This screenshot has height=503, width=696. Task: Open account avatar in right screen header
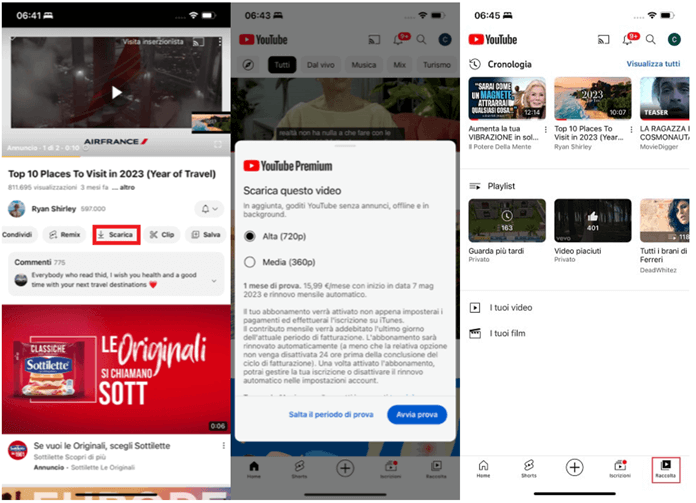pyautogui.click(x=674, y=40)
